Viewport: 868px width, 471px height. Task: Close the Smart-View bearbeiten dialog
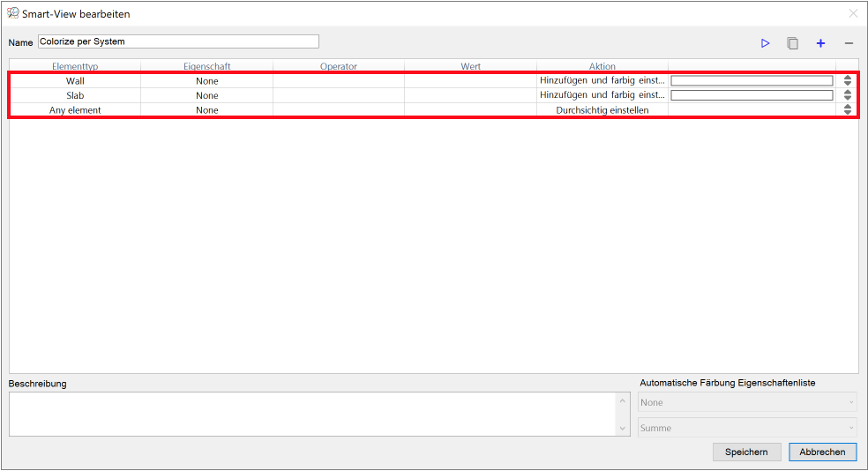(853, 13)
